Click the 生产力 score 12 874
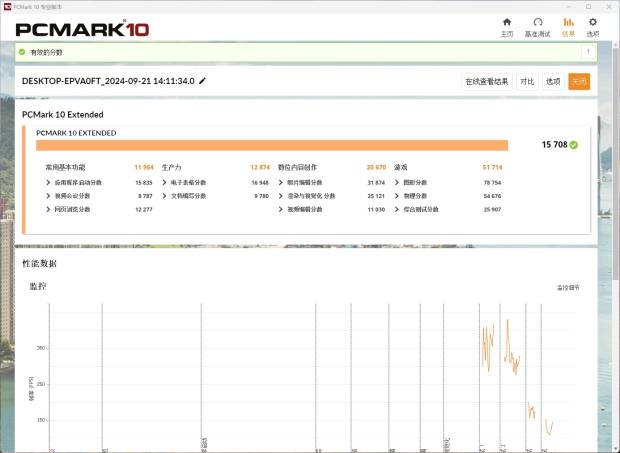Screen dimensions: 620x453 260,168
